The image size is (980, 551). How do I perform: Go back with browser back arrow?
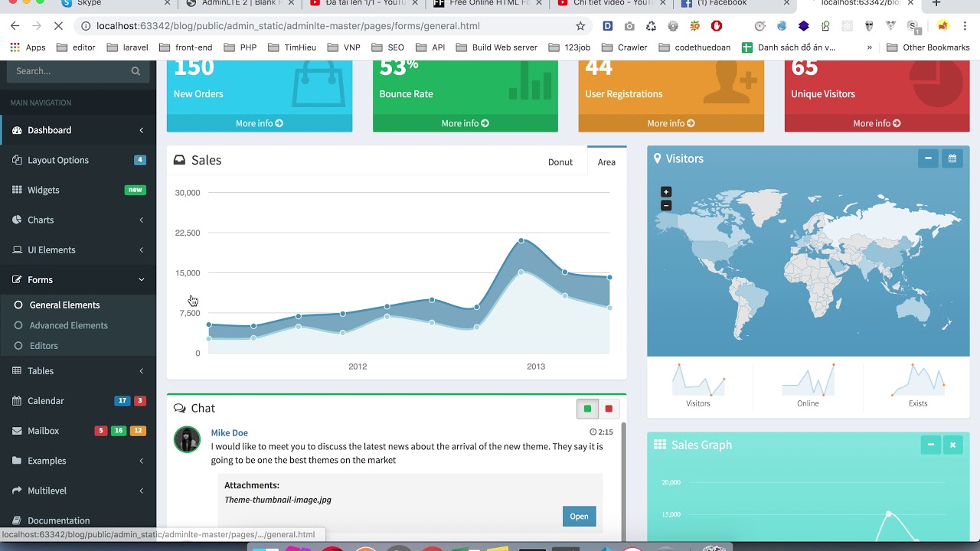point(15,26)
